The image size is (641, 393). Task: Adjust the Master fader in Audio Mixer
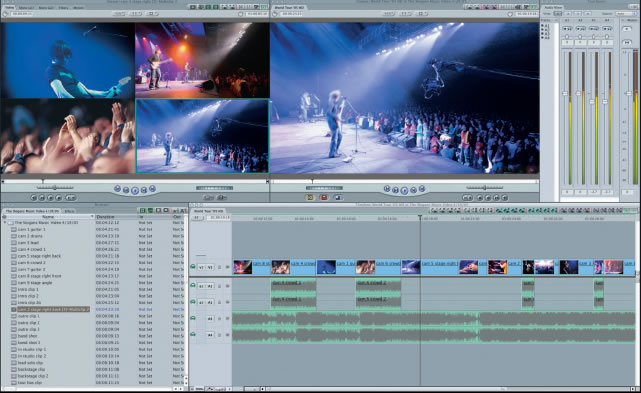point(630,94)
